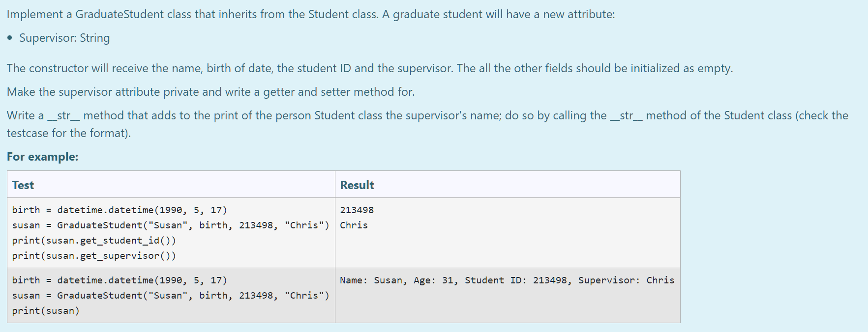This screenshot has width=868, height=332.
Task: Click the print(susan) code line
Action: click(x=46, y=311)
